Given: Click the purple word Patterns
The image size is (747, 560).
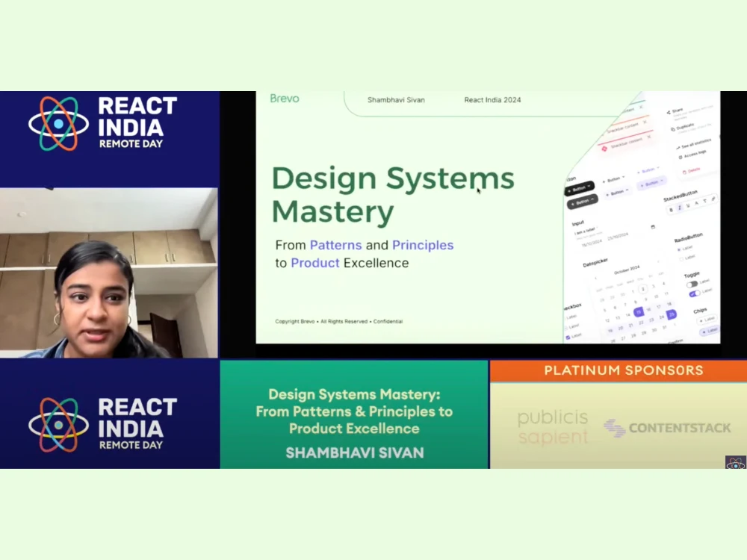Looking at the screenshot, I should click(336, 245).
